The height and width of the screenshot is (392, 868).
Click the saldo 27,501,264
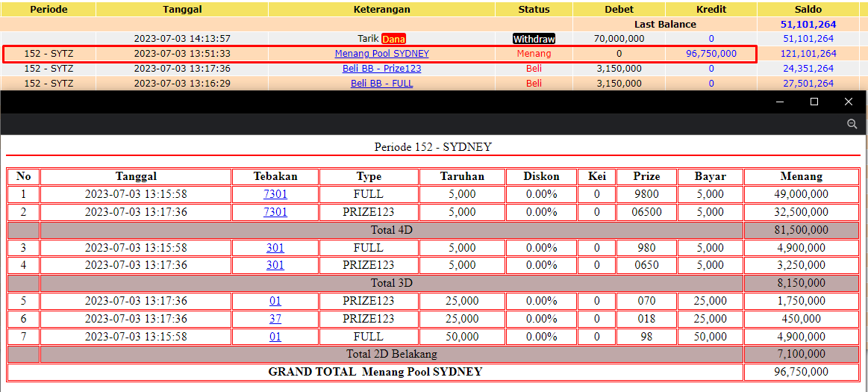pos(808,84)
